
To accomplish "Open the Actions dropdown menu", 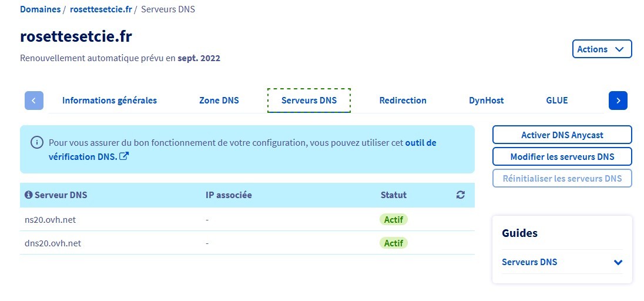I will (x=602, y=49).
